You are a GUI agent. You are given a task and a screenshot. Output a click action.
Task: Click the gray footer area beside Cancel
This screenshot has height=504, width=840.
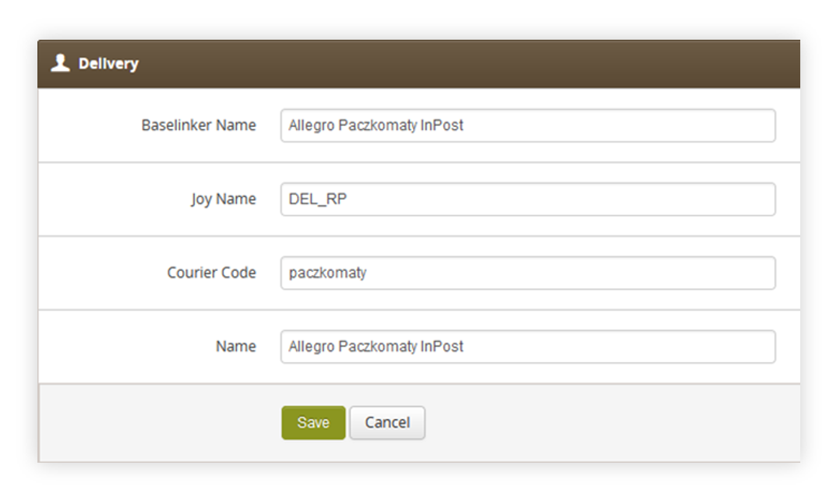(x=611, y=422)
